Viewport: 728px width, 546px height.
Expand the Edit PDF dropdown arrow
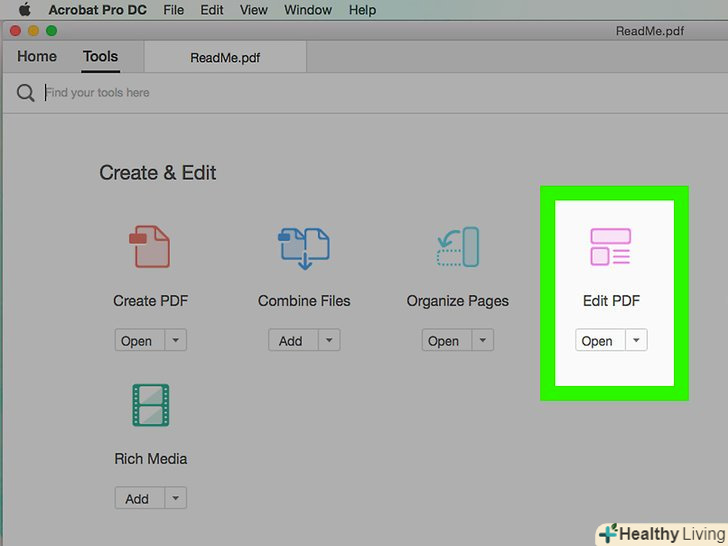pyautogui.click(x=637, y=340)
